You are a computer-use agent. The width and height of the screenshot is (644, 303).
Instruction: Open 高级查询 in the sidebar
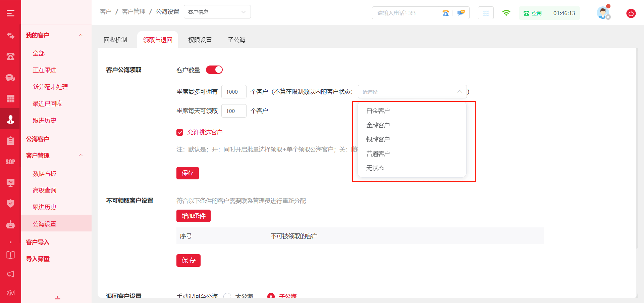point(44,190)
